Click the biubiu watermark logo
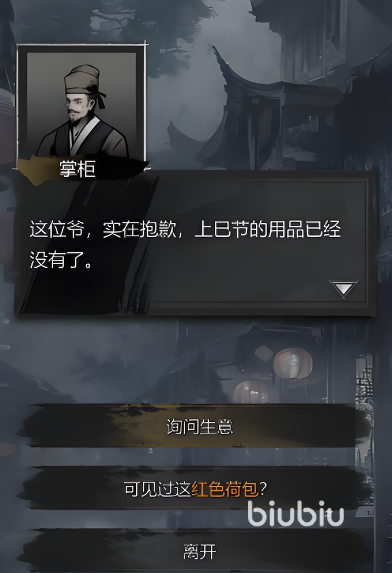This screenshot has height=573, width=392. click(x=296, y=513)
